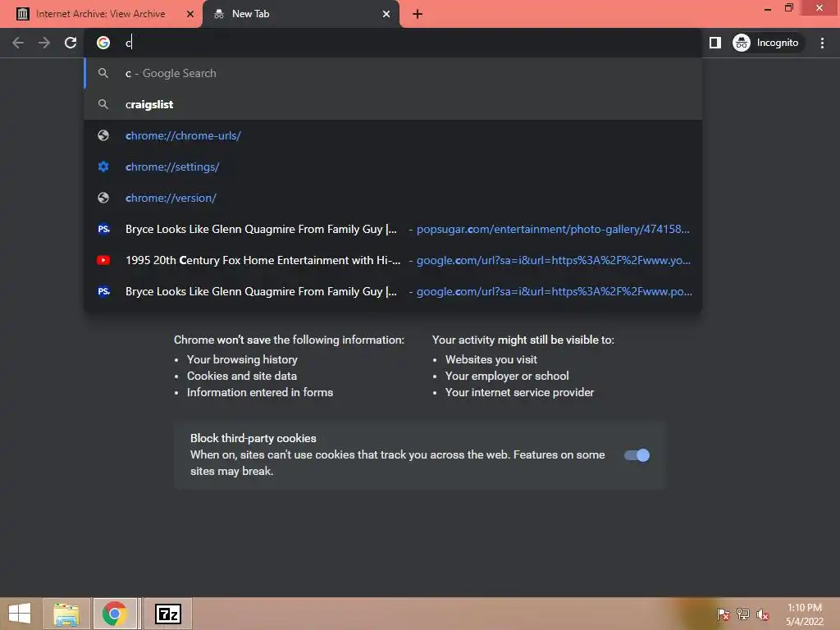Click 'Cookies and site data' text
This screenshot has height=630, width=840.
click(242, 376)
